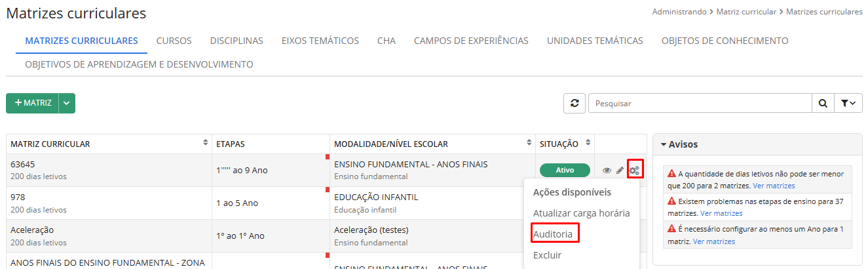Click matriz name 63645

pos(23,164)
